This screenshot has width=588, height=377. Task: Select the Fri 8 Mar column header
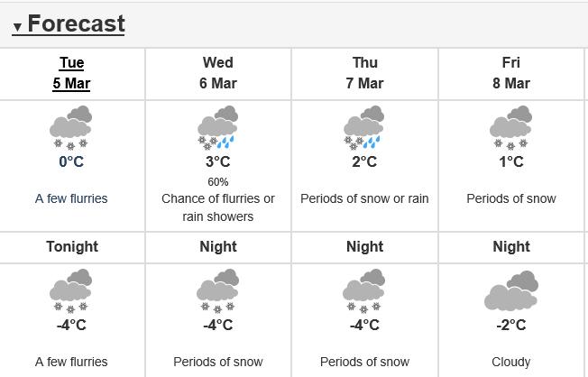(x=511, y=73)
